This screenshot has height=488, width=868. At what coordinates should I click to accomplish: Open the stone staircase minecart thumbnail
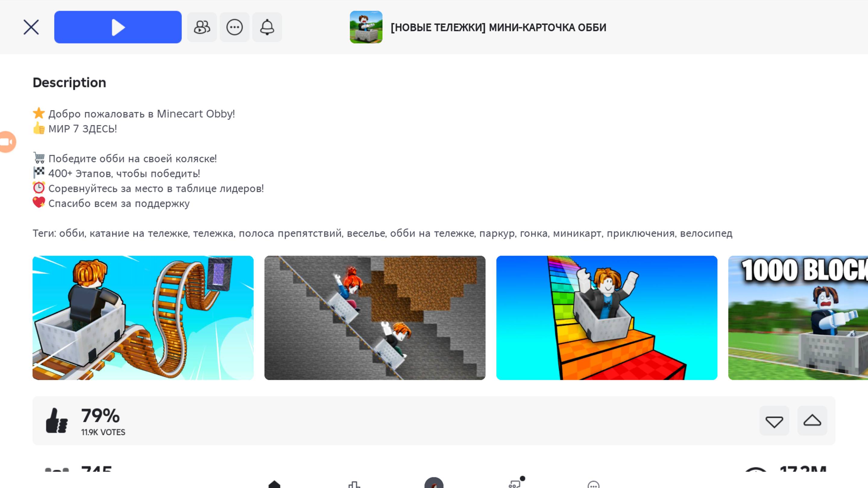click(x=375, y=318)
